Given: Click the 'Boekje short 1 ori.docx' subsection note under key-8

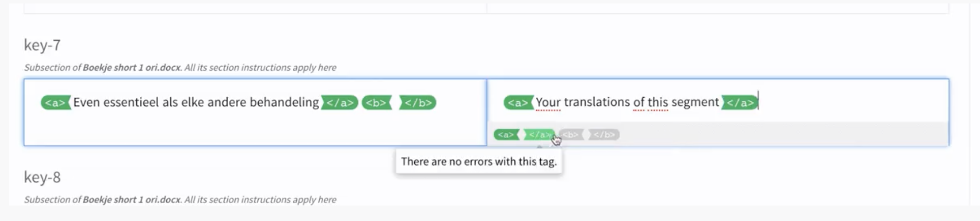Looking at the screenshot, I should (x=180, y=200).
